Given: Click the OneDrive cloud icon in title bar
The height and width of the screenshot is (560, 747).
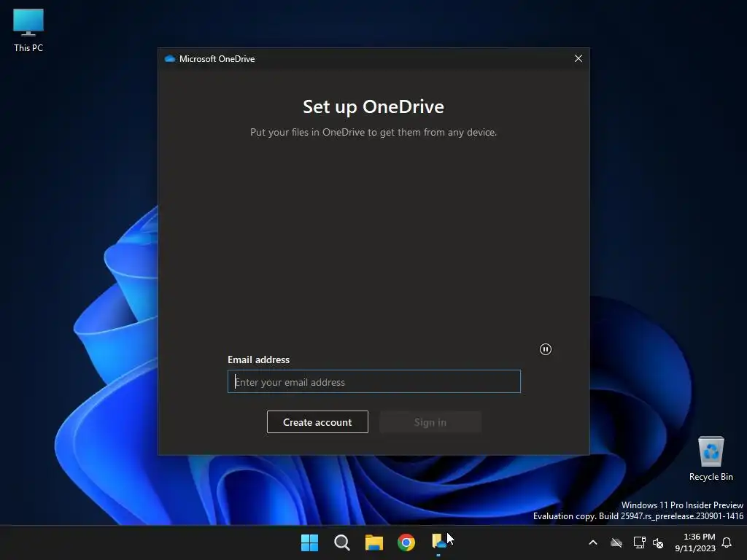Looking at the screenshot, I should [169, 58].
